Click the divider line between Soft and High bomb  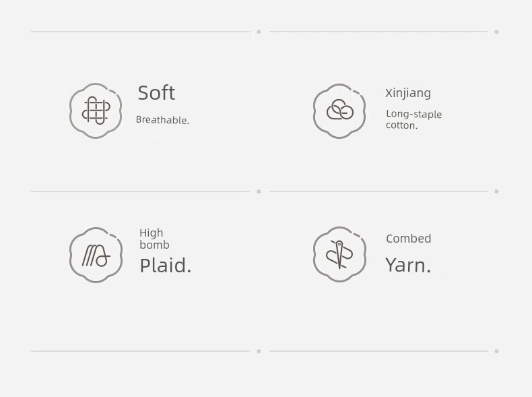pos(140,191)
